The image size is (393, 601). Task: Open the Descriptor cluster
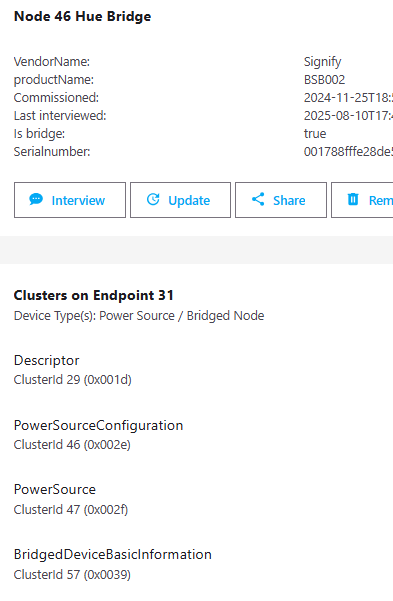[x=46, y=360]
